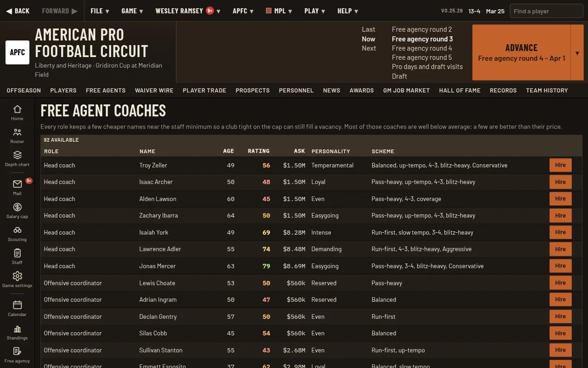
Task: Open the Play dropdown menu
Action: (315, 11)
